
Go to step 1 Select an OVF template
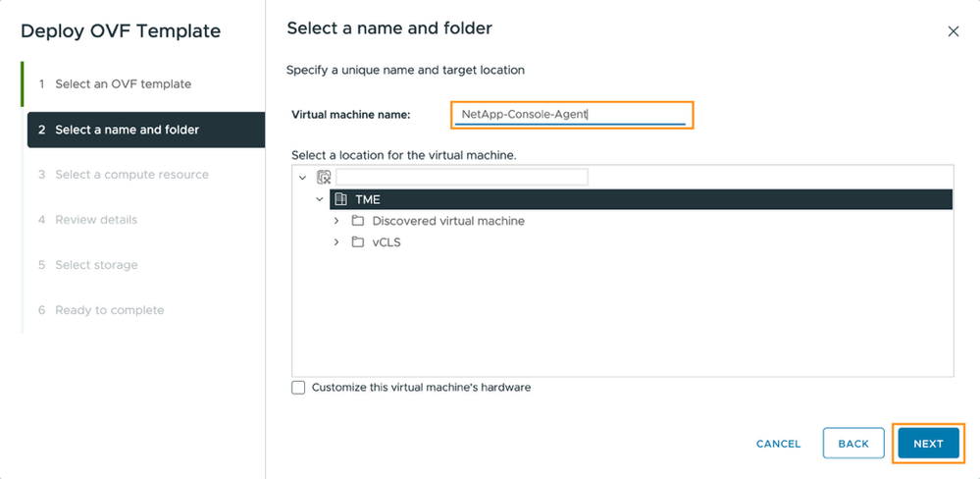[x=123, y=84]
